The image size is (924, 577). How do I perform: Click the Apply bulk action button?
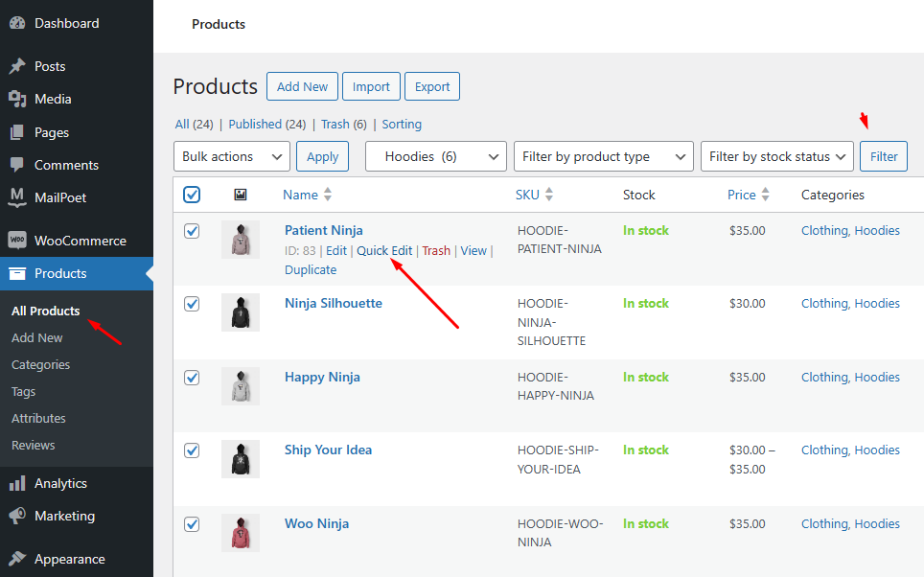(322, 156)
